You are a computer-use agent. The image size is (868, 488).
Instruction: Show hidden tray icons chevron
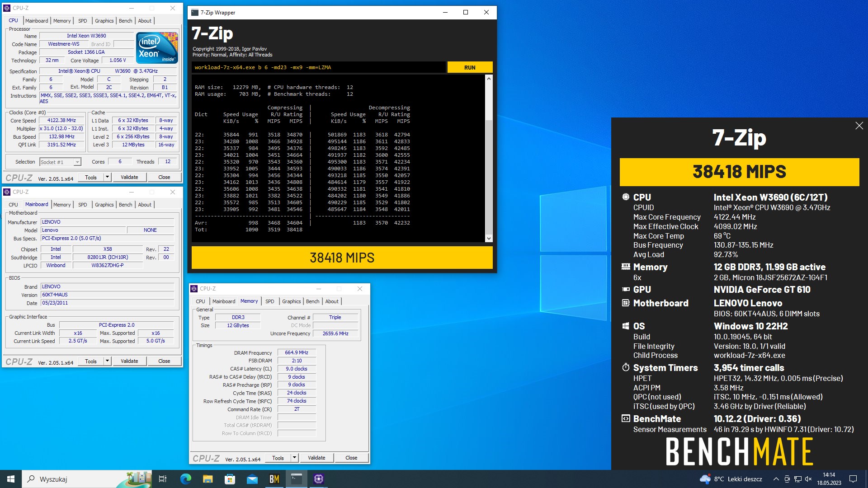pyautogui.click(x=776, y=479)
